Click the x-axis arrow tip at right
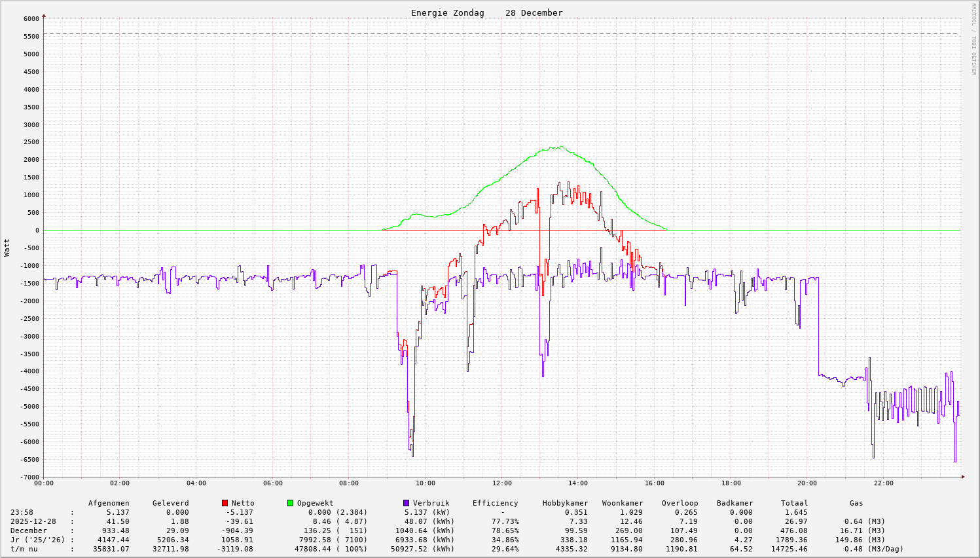 coord(962,477)
